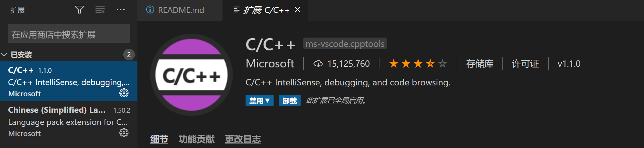Click the C/C++ extension logo image
The width and height of the screenshot is (644, 148).
coord(191,75)
